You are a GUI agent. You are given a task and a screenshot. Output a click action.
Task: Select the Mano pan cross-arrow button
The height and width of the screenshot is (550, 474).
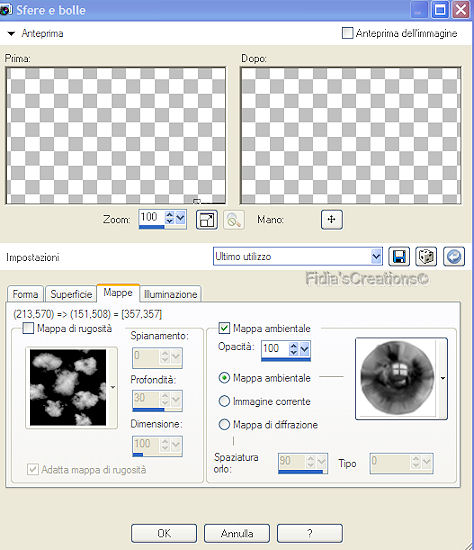tap(332, 220)
